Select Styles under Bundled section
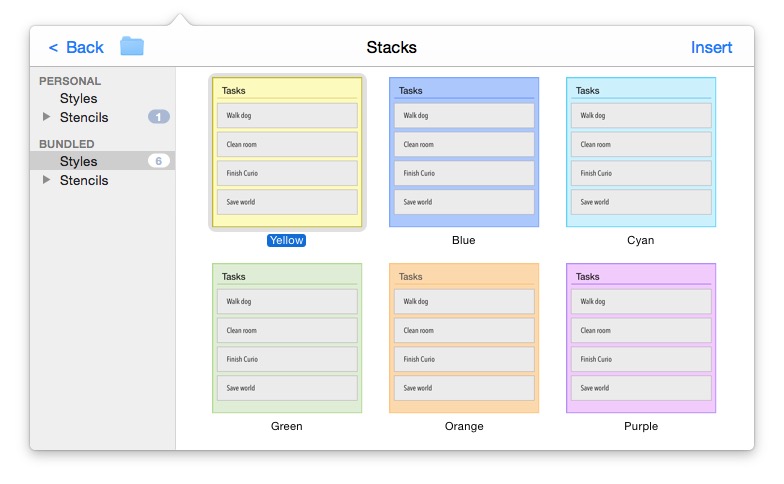Viewport: 784px width, 484px height. point(78,162)
